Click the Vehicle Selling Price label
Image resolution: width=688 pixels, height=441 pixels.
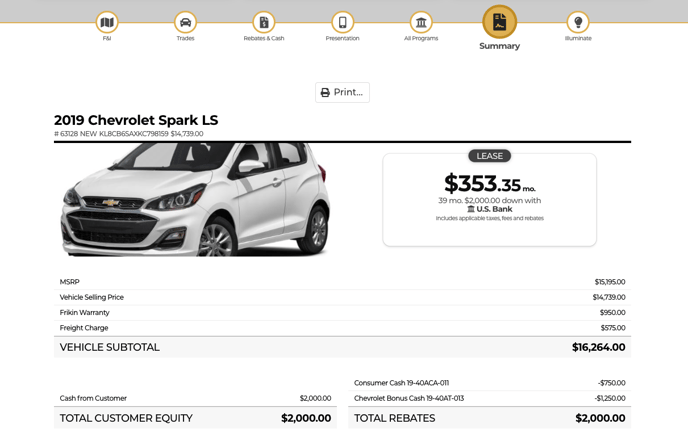click(92, 297)
